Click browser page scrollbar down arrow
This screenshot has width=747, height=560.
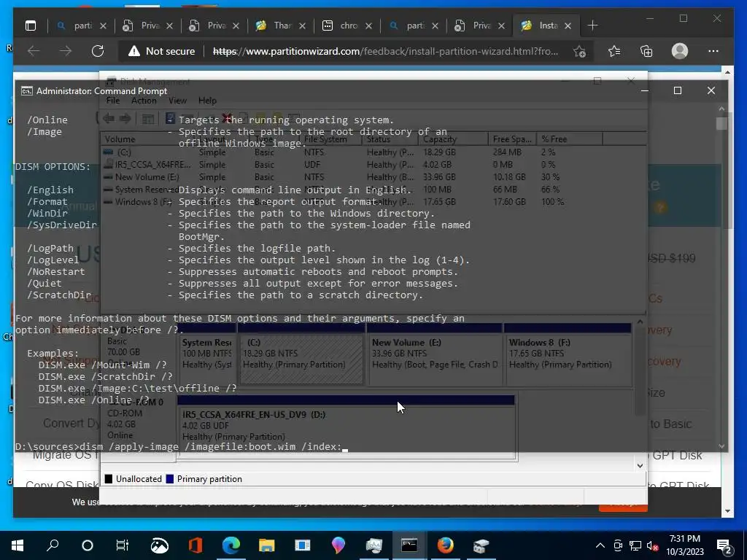pyautogui.click(x=727, y=511)
